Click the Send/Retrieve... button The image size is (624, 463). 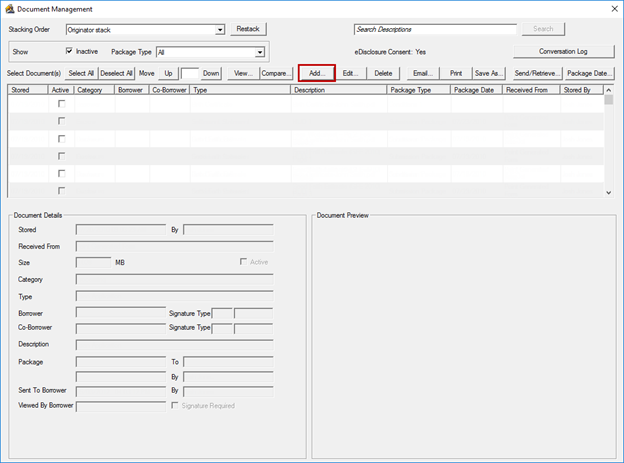(x=538, y=73)
